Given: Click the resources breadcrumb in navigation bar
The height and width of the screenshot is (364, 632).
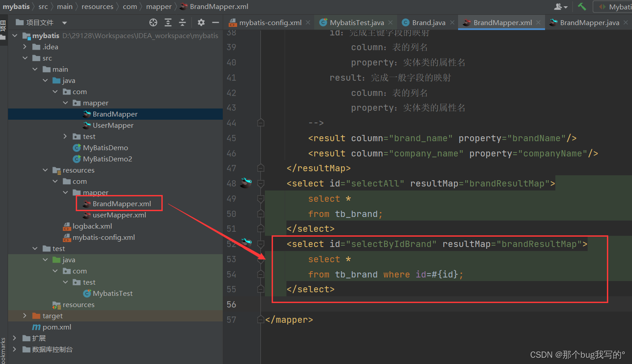Looking at the screenshot, I should point(97,7).
